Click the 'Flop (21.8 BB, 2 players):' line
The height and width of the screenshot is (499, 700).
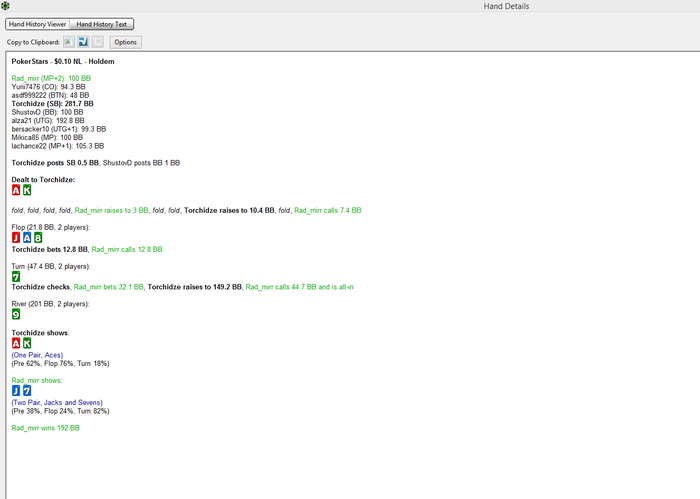[x=50, y=227]
